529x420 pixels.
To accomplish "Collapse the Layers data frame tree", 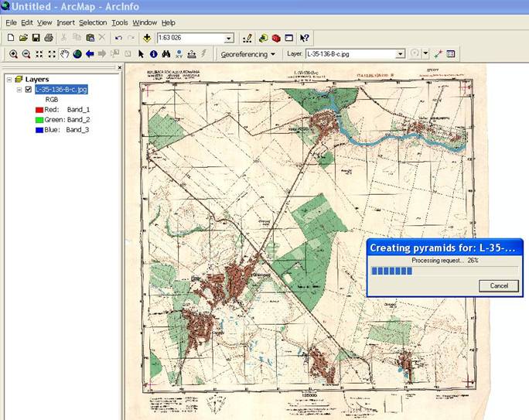I will coord(8,79).
